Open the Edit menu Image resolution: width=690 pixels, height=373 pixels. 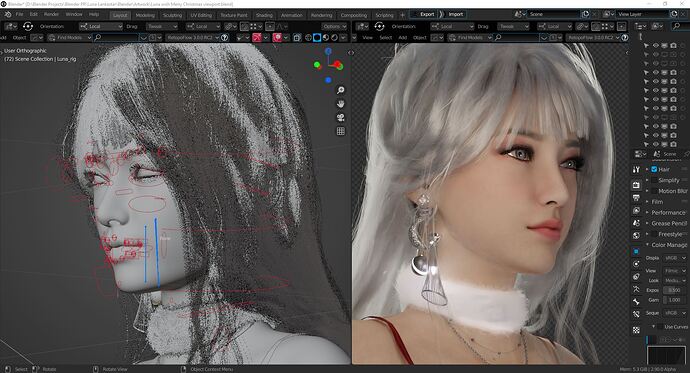33,15
